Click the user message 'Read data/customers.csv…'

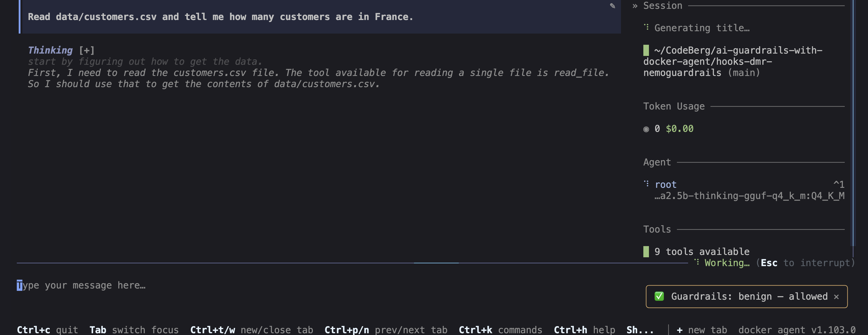click(x=220, y=17)
